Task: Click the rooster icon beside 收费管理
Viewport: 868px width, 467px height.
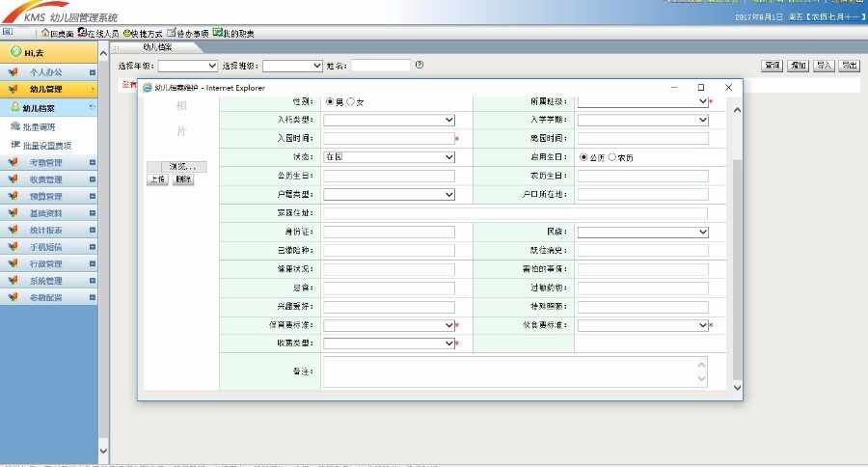Action: click(x=13, y=179)
